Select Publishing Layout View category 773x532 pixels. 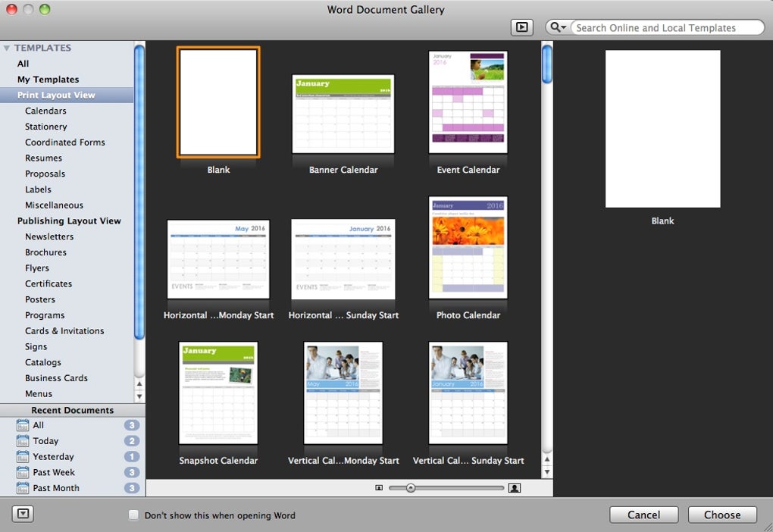pyautogui.click(x=67, y=221)
